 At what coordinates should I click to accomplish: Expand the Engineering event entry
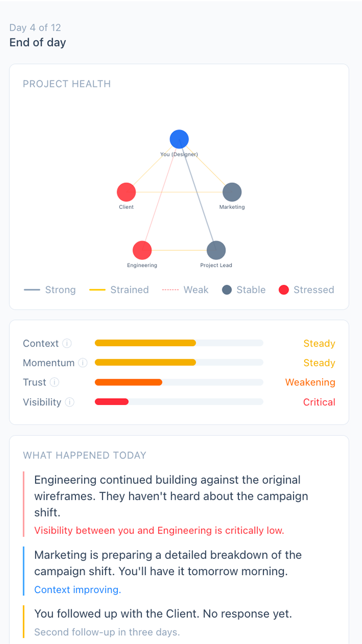click(170, 496)
